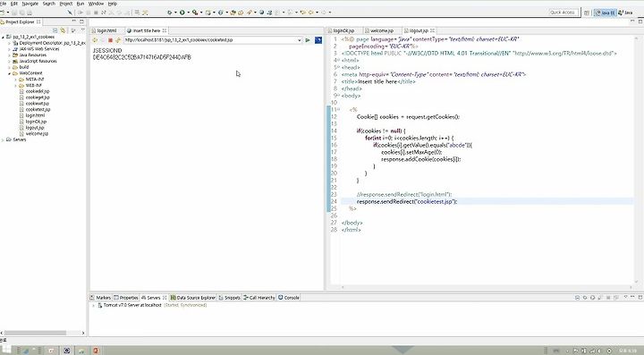Open the Edit menu
Image resolution: width=644 pixels, height=355 pixels.
click(14, 4)
